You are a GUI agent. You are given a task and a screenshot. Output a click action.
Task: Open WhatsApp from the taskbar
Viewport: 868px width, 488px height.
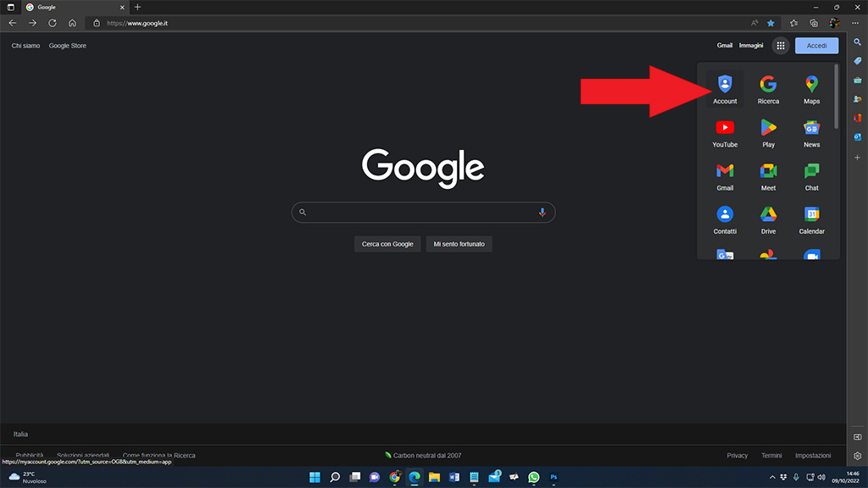click(534, 477)
